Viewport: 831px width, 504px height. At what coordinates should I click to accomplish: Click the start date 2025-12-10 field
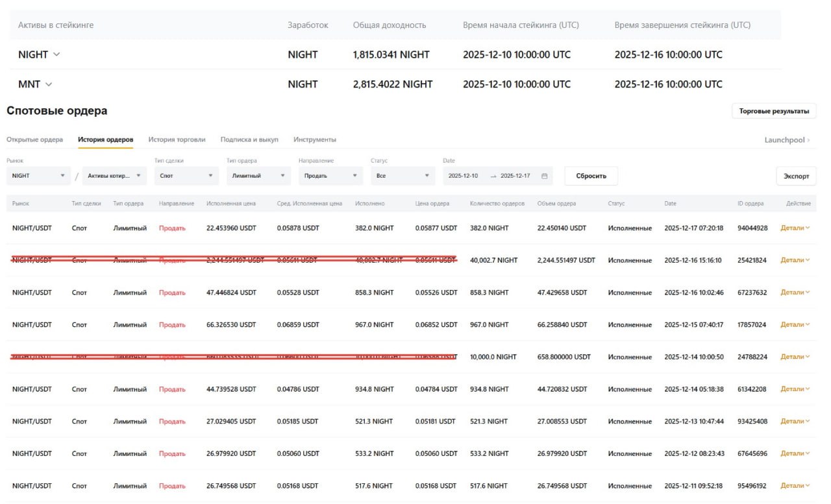click(464, 176)
